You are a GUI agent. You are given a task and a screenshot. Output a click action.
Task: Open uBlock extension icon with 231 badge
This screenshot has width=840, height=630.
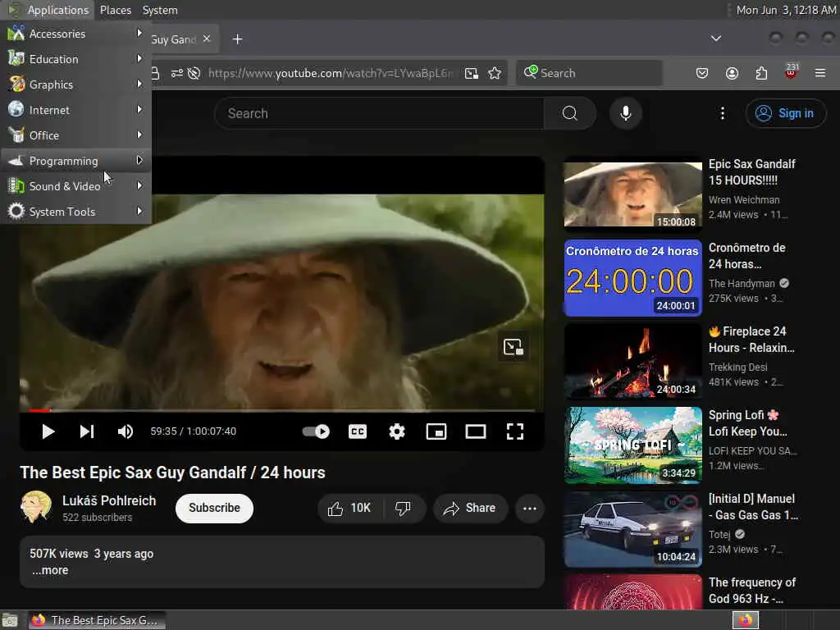pos(792,72)
